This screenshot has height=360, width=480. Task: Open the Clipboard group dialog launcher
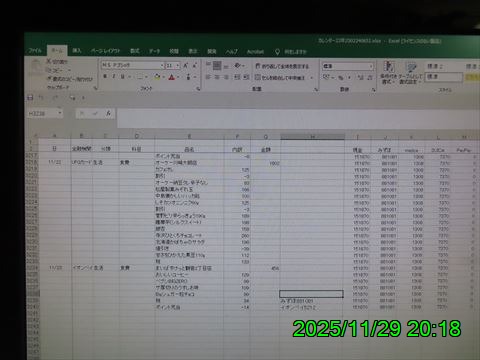96,88
